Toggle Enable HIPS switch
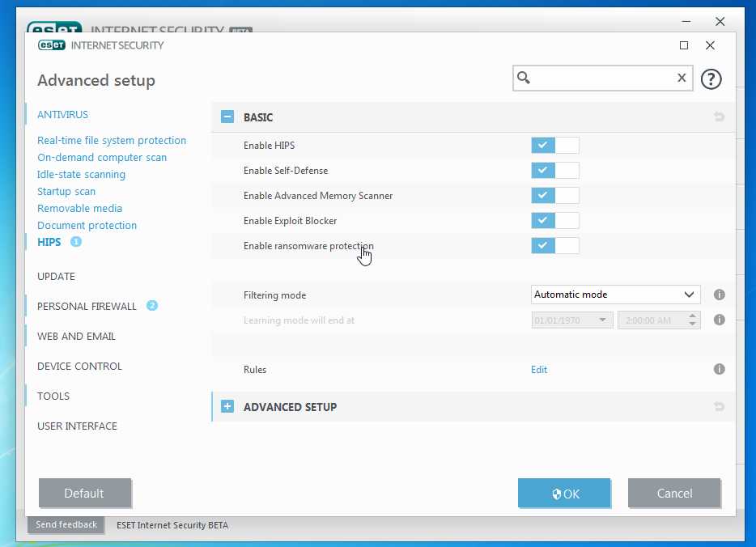This screenshot has height=547, width=756. coord(555,145)
